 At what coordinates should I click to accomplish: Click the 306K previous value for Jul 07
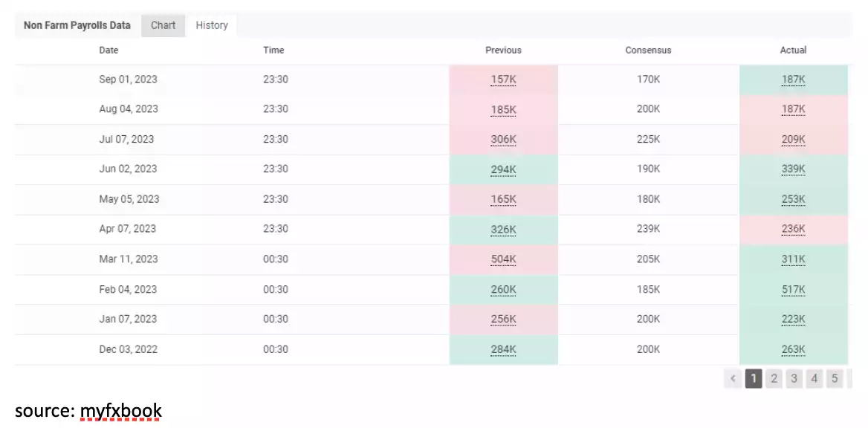coord(503,140)
